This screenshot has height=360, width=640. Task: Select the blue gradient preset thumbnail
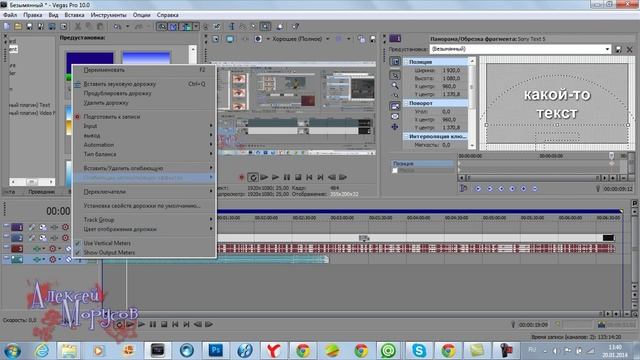tap(146, 58)
